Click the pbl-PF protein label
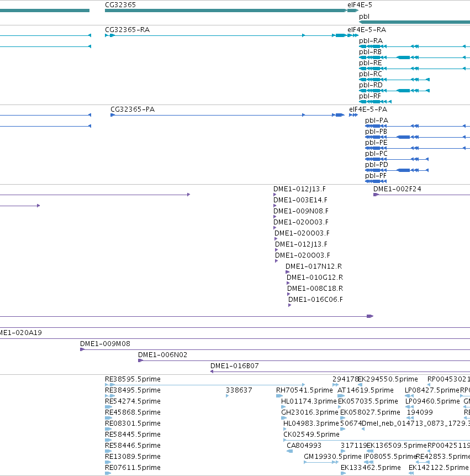The height and width of the screenshot is (476, 470). 376,176
